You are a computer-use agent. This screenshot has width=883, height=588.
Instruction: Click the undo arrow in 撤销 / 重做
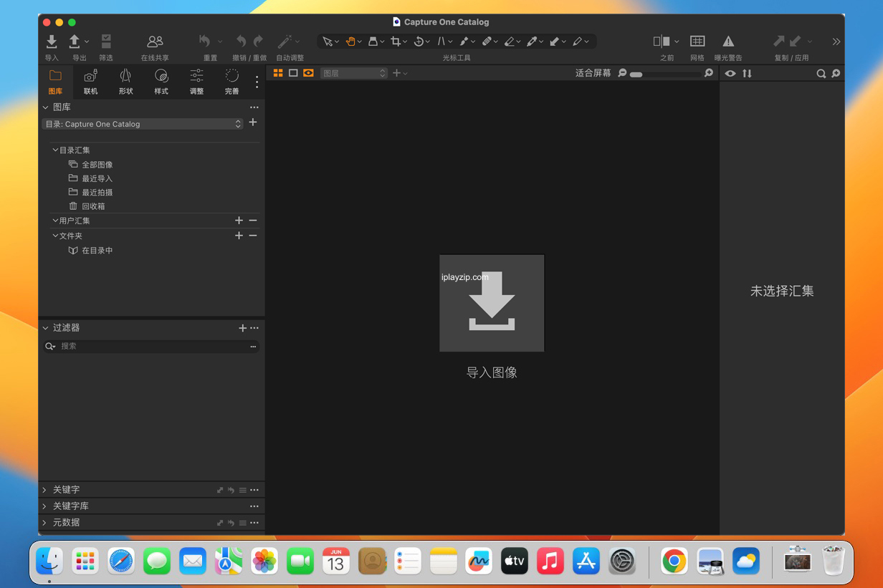242,42
